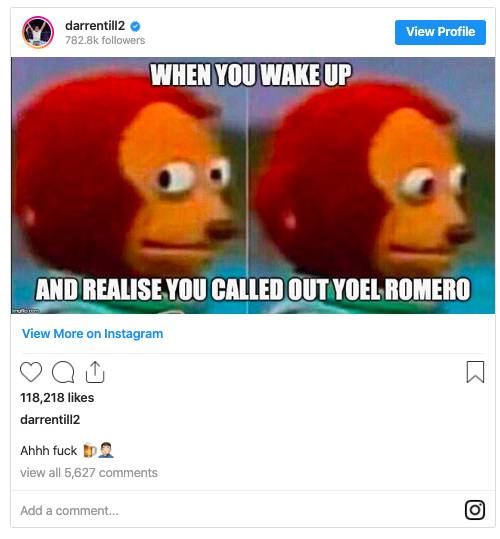This screenshot has height=539, width=500.
Task: Open the darrentill2 profile avatar
Action: pos(38,32)
